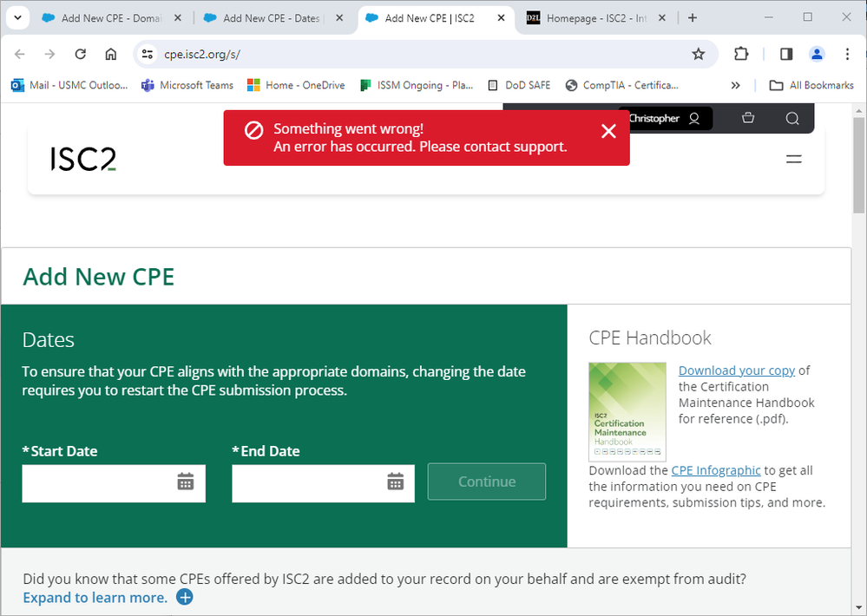Click into the Start Date input field
Screen dimensions: 867x616
tap(97, 483)
